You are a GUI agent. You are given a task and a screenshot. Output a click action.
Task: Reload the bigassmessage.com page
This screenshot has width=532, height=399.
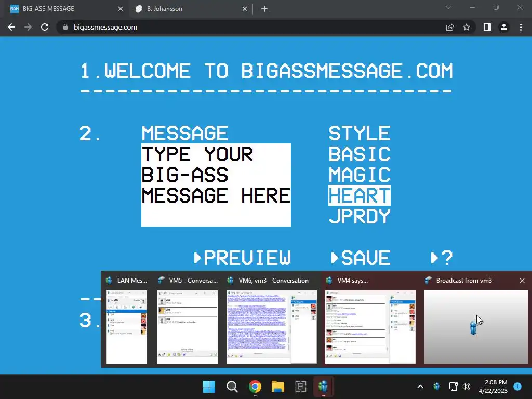(45, 27)
